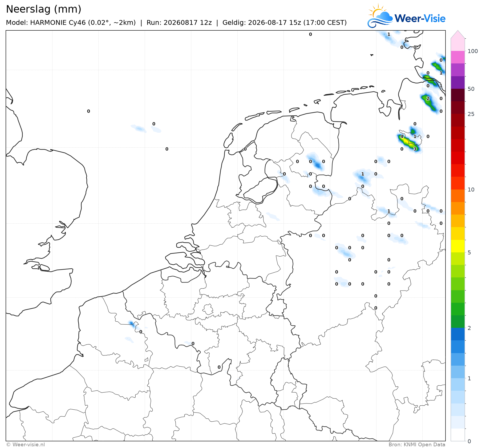Click the 0 tick label at colorbar bottom
Screen dimensions: 486x448
(469, 441)
